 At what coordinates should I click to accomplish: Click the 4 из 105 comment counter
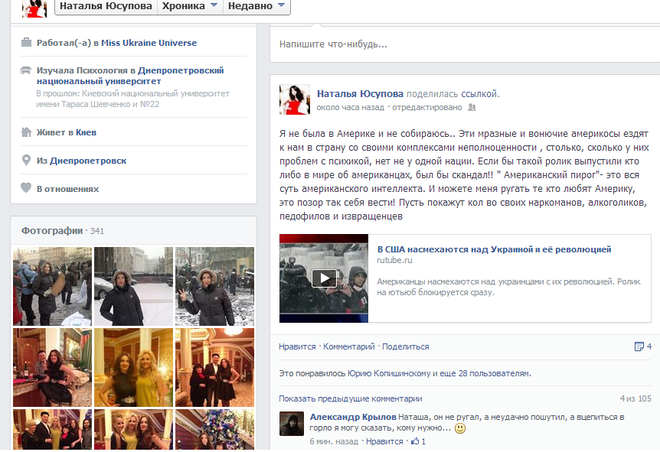pos(635,398)
